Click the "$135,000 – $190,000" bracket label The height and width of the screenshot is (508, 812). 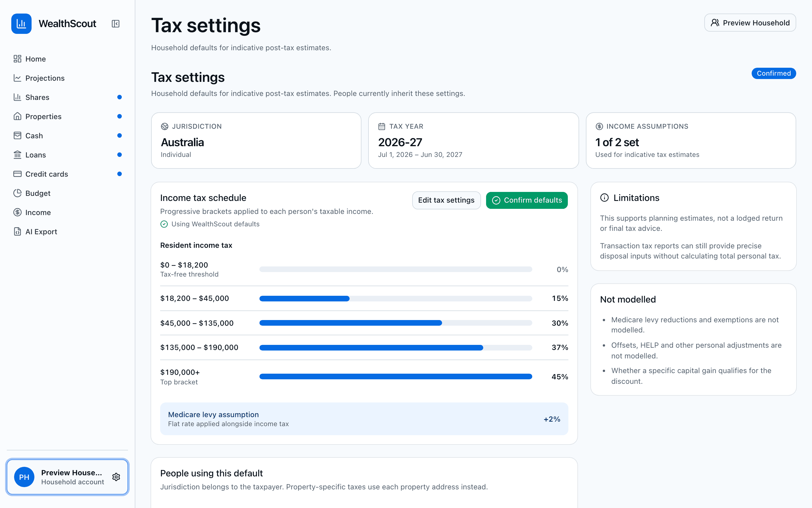(x=199, y=347)
